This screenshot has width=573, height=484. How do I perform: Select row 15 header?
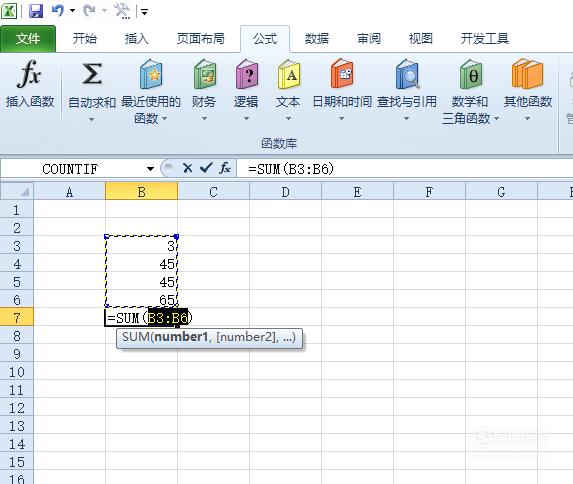17,461
